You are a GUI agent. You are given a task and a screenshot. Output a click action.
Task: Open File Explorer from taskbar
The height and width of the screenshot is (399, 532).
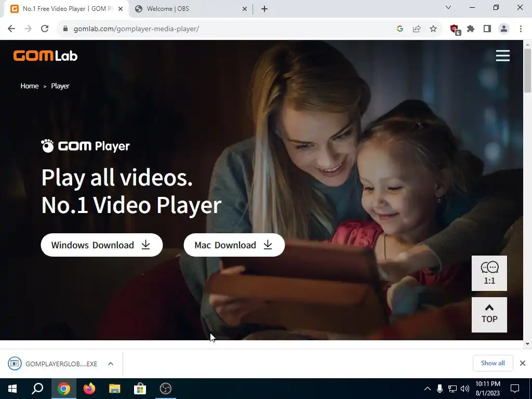[115, 389]
